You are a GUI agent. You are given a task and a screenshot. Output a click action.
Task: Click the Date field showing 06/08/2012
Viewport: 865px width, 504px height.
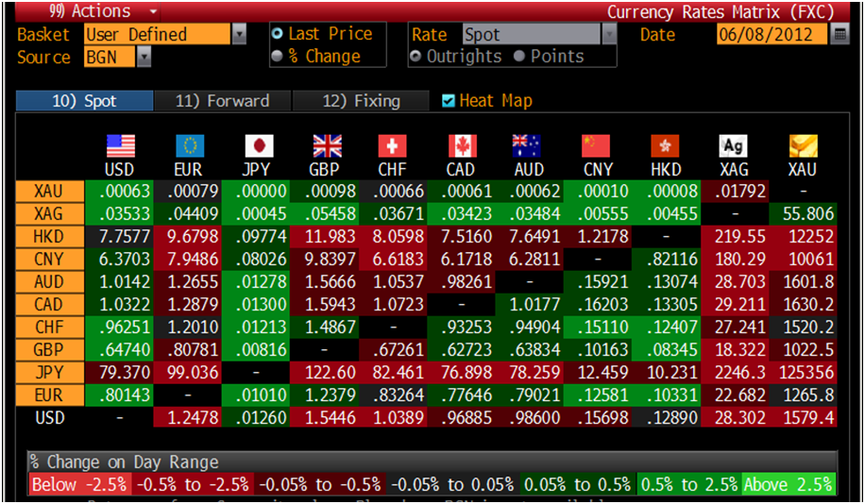click(772, 34)
